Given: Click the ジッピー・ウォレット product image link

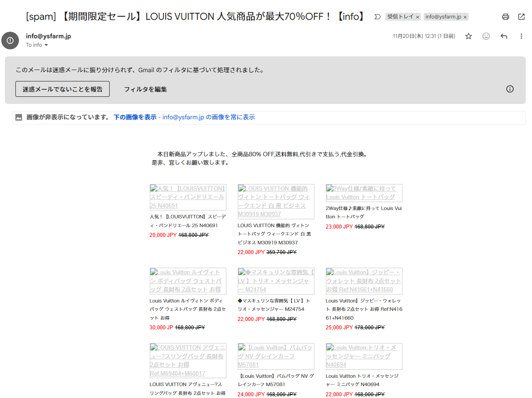Looking at the screenshot, I should (x=364, y=281).
